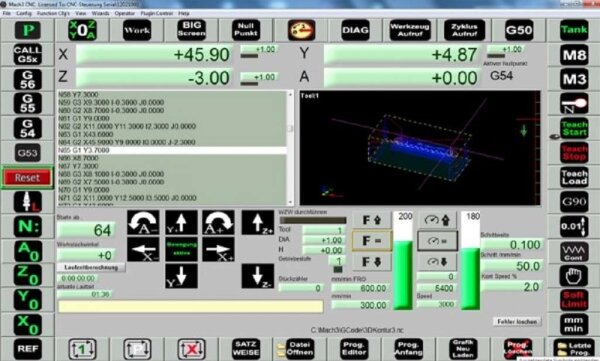600x361 pixels.
Task: Click the green feed rate override bar
Action: tap(403, 274)
